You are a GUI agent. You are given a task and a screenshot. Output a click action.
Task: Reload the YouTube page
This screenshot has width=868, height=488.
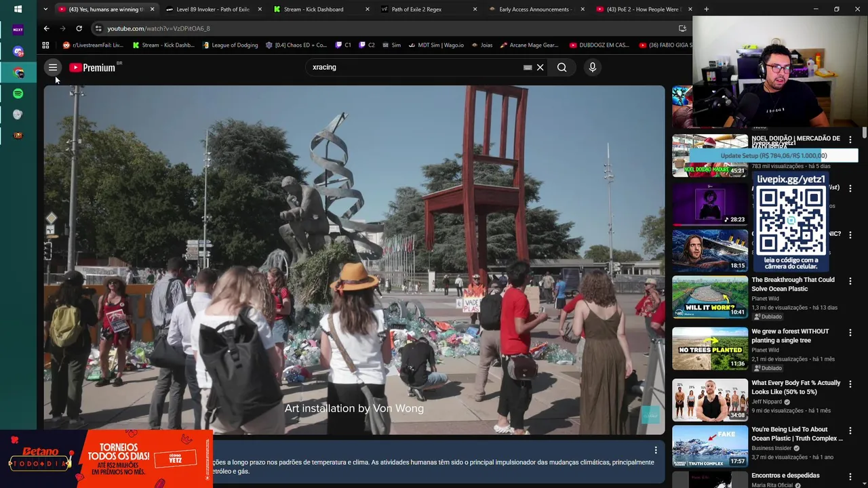79,28
